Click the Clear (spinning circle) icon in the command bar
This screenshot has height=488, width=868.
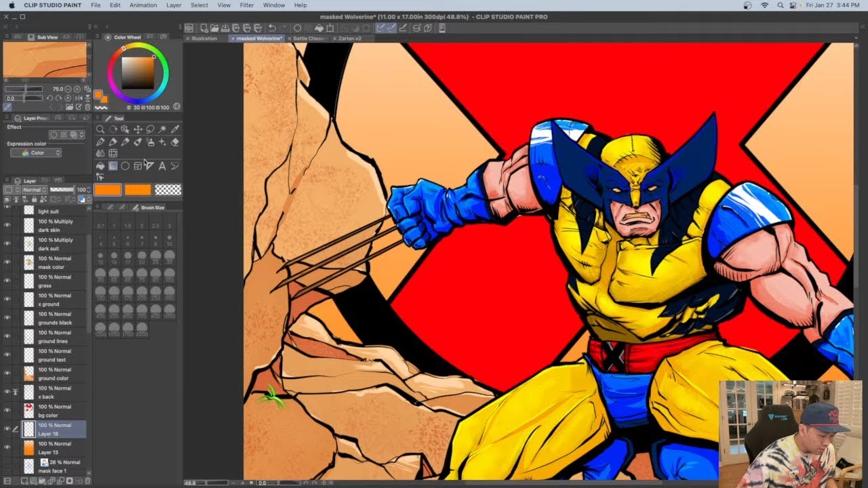point(298,28)
